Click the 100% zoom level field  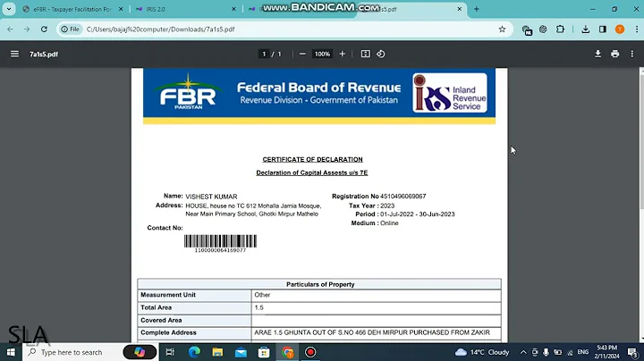coord(322,54)
